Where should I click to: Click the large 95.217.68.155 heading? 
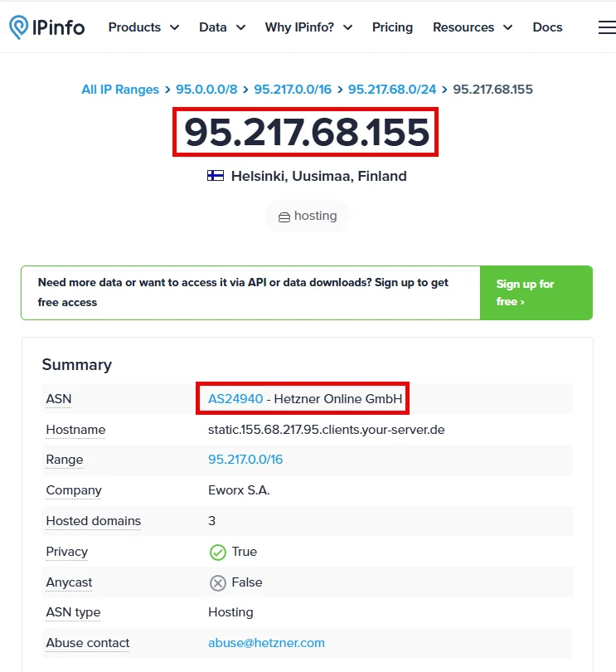click(x=306, y=132)
